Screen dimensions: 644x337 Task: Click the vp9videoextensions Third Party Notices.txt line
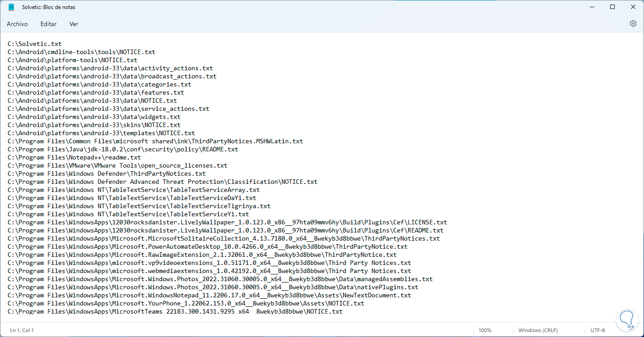tap(209, 263)
